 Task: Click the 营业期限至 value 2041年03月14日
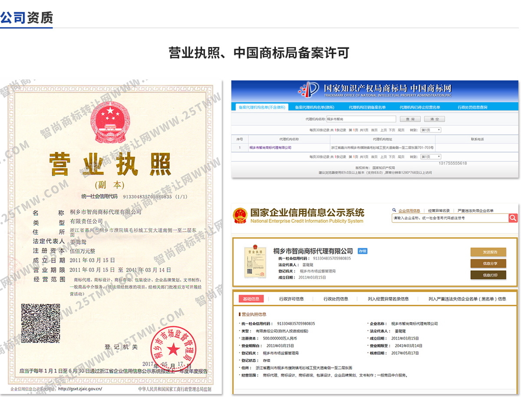click(x=409, y=346)
